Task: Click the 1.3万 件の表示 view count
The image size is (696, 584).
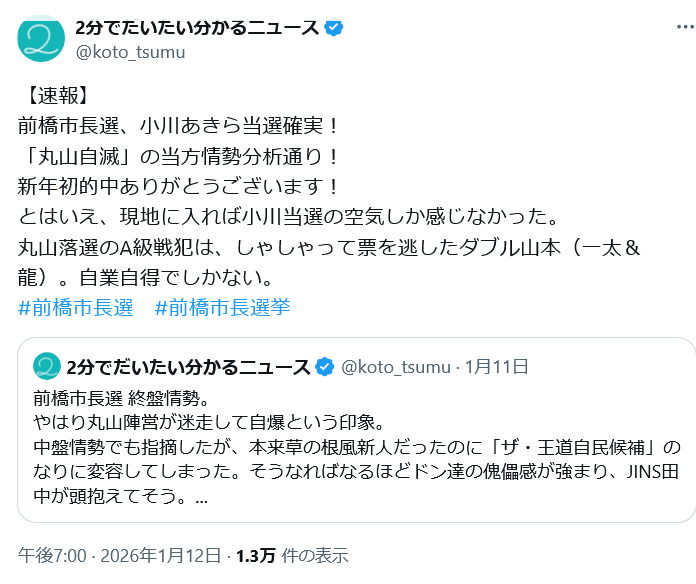Action: point(292,556)
